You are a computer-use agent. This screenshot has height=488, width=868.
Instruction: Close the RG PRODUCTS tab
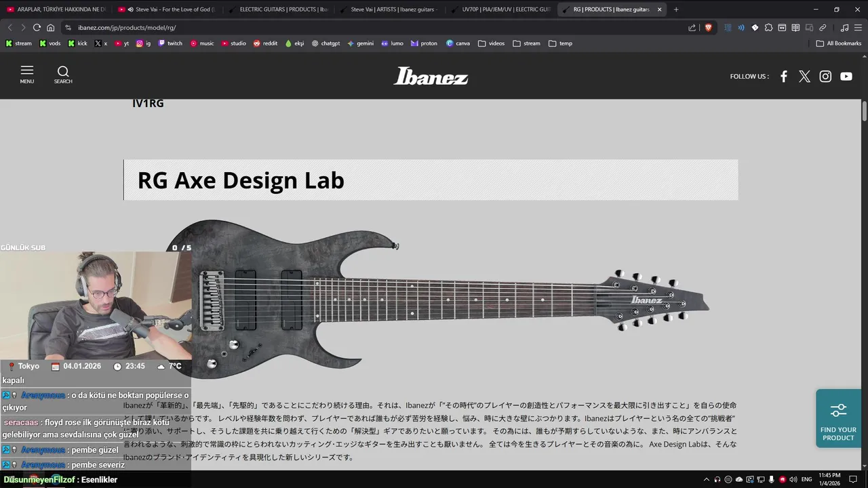click(x=659, y=9)
